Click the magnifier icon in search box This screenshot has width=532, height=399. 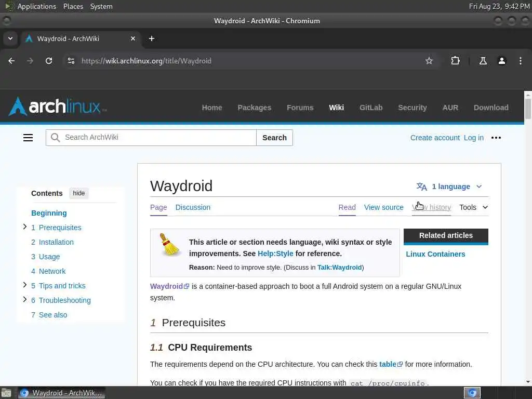[x=55, y=137]
